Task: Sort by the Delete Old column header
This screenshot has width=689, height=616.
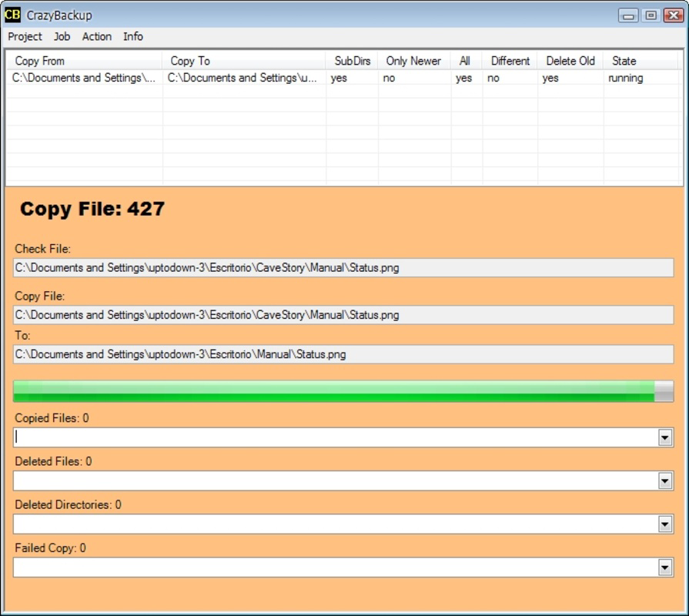Action: coord(570,61)
